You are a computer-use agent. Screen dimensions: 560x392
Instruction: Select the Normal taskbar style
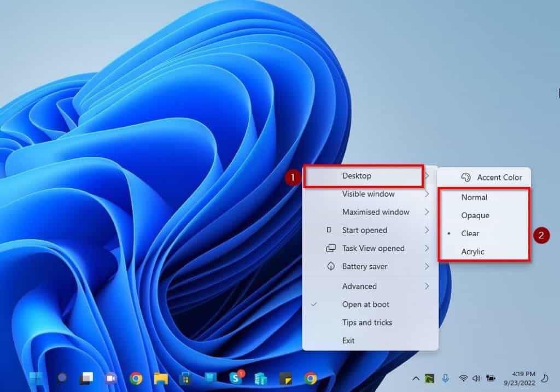pos(485,197)
